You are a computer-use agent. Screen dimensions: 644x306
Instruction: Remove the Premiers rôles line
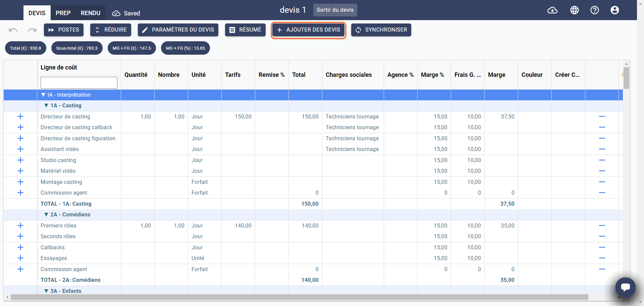coord(602,225)
